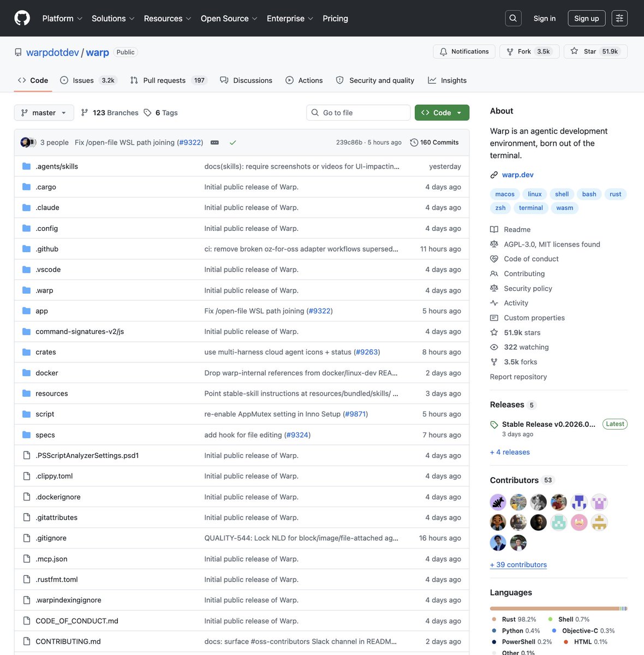Viewport: 644px width, 655px height.
Task: Click the release tag icon beside Stable Release
Action: click(x=494, y=425)
